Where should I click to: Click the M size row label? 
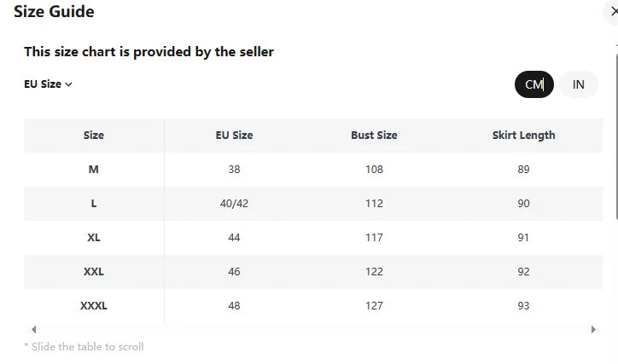(x=94, y=169)
